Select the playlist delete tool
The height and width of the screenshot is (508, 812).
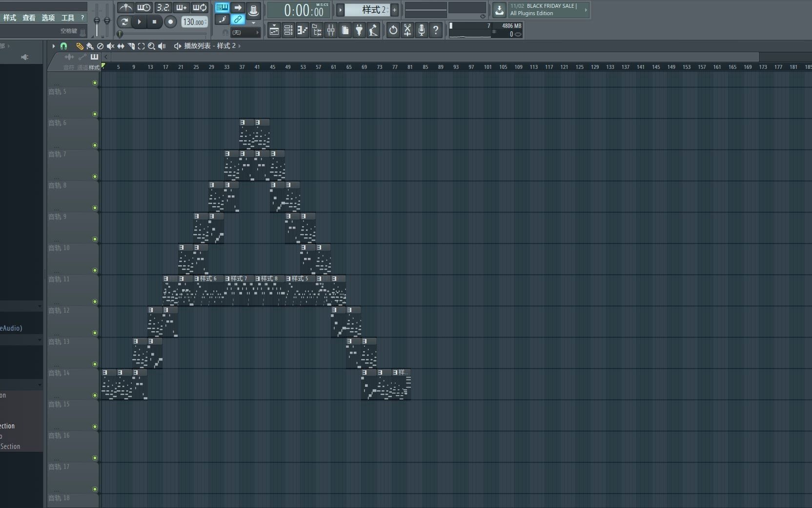(100, 46)
